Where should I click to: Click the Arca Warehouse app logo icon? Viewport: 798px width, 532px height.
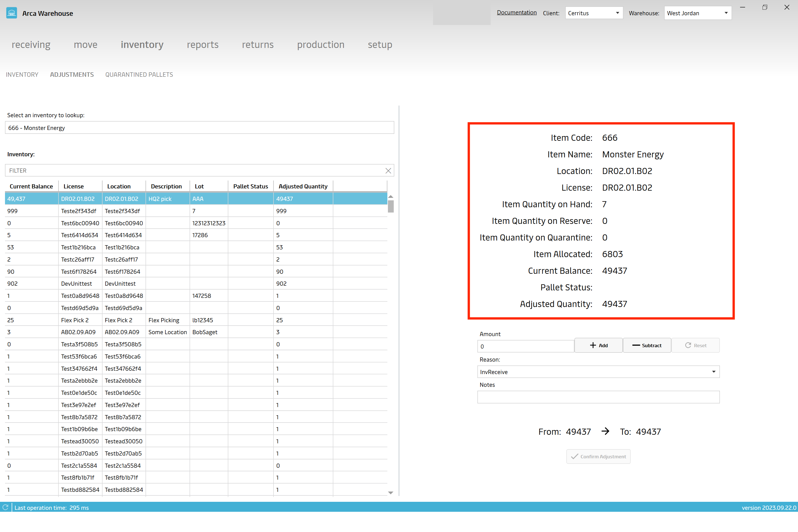[12, 13]
